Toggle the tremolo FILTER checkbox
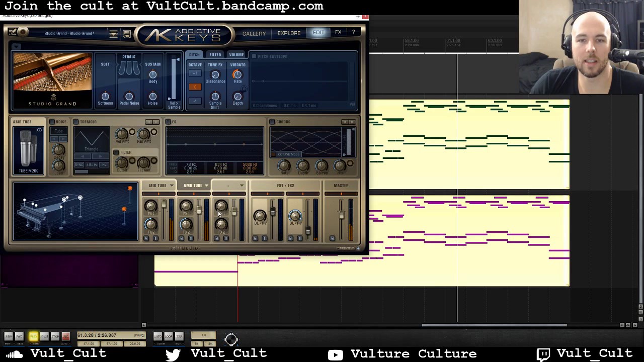Image resolution: width=644 pixels, height=362 pixels. point(116,152)
